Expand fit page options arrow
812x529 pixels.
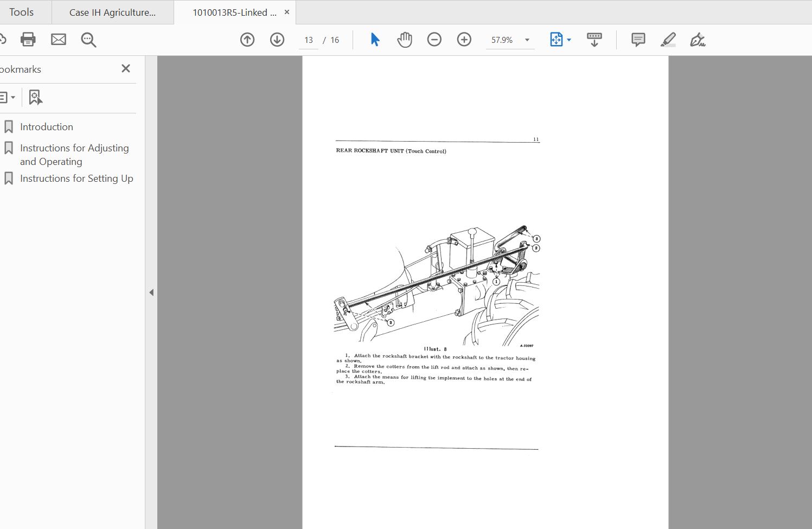click(x=569, y=40)
